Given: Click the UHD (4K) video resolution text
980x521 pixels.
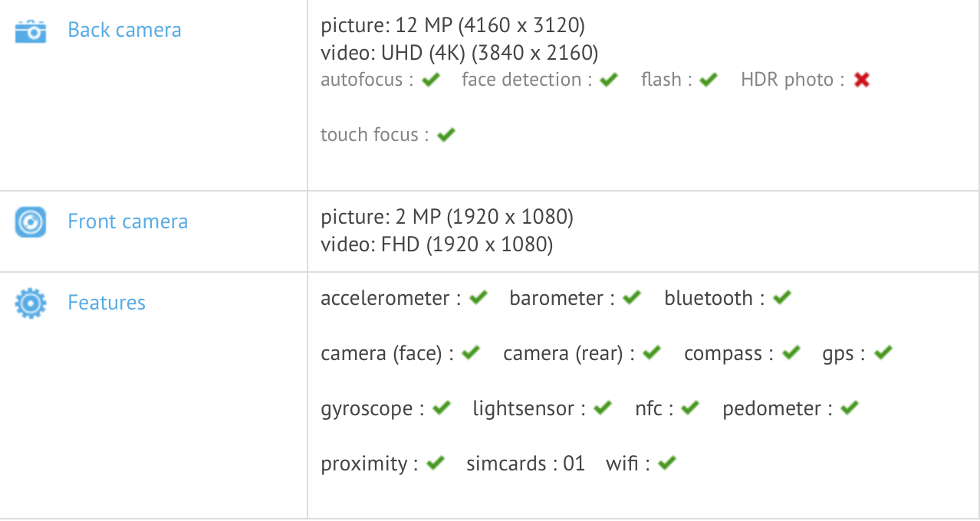Looking at the screenshot, I should tap(459, 53).
